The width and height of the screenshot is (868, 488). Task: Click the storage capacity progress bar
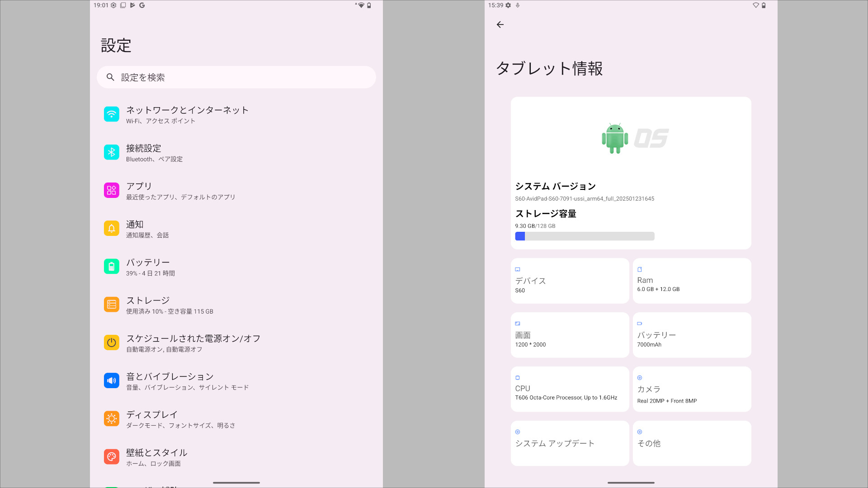585,236
